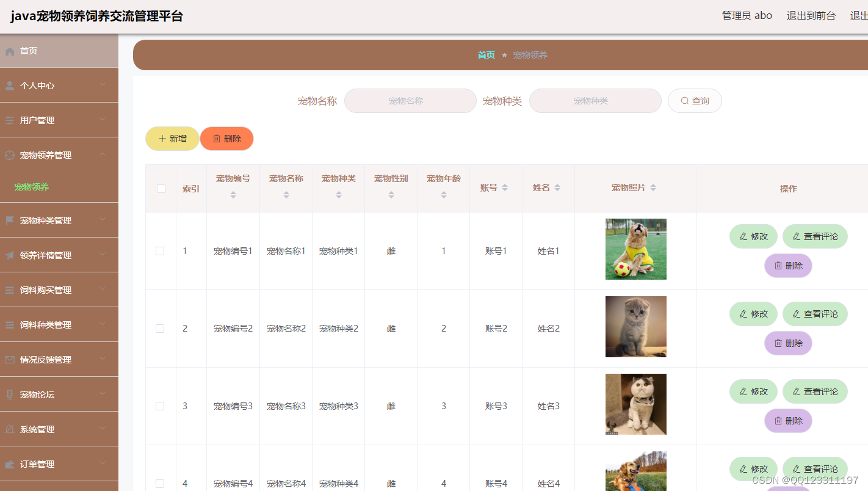
Task: Select 宠物领养 in the sidebar submenu
Action: [31, 187]
